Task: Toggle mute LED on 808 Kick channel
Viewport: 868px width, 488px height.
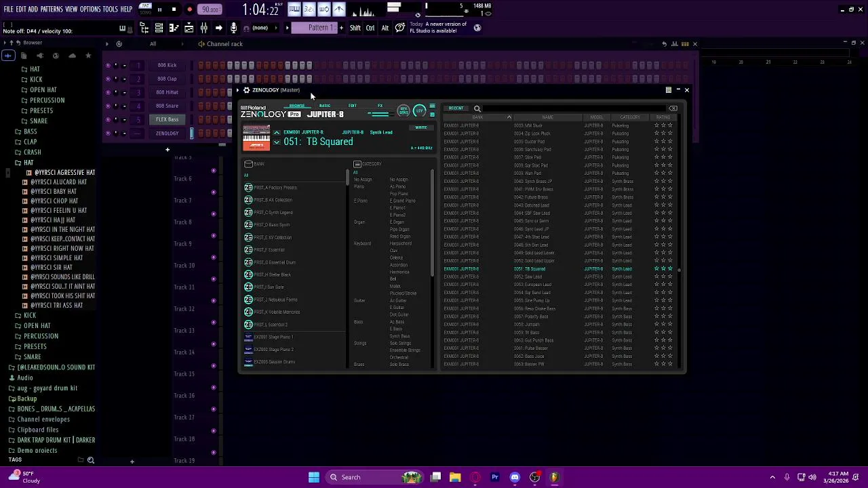Action: (108, 66)
